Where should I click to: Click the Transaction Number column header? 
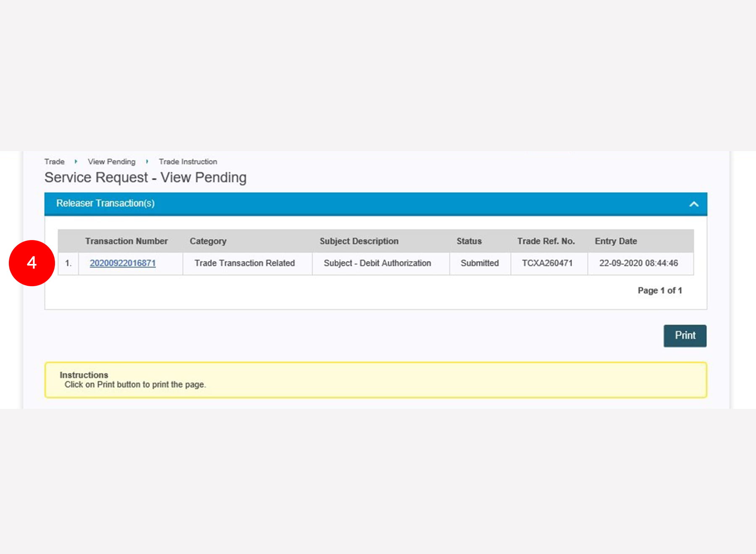[126, 241]
